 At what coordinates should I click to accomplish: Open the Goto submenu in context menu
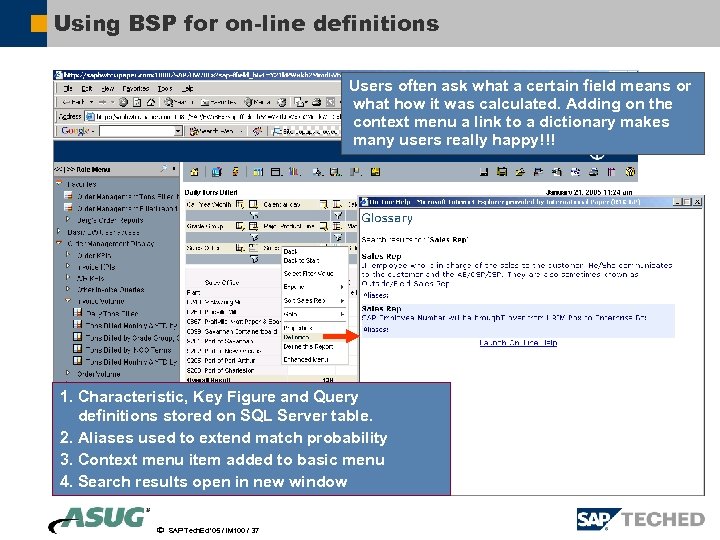[314, 314]
